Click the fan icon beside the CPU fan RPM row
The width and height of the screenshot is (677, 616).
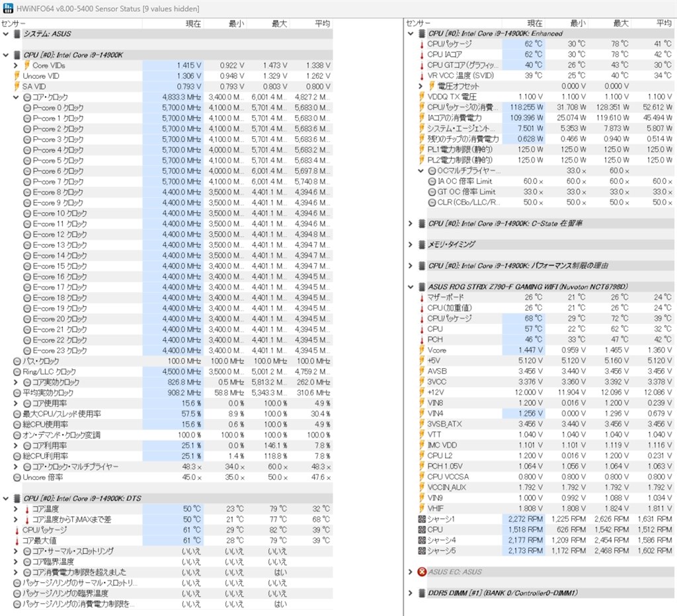(422, 529)
